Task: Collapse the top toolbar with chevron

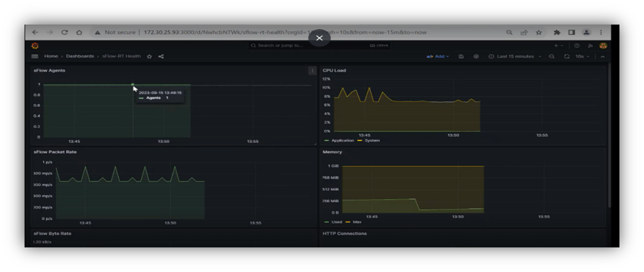Action: click(602, 56)
